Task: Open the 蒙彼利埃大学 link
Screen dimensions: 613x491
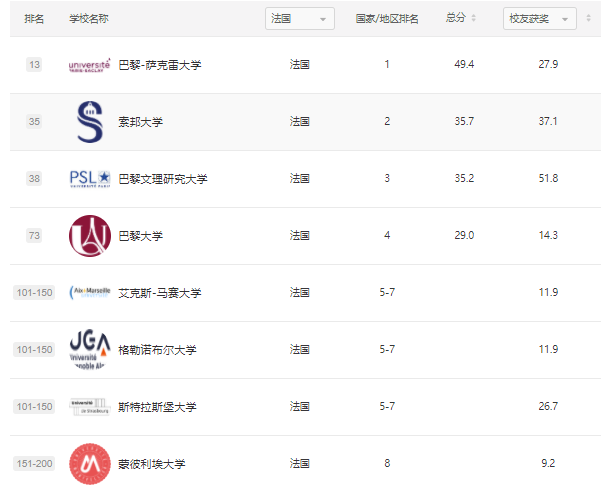Action: [152, 464]
